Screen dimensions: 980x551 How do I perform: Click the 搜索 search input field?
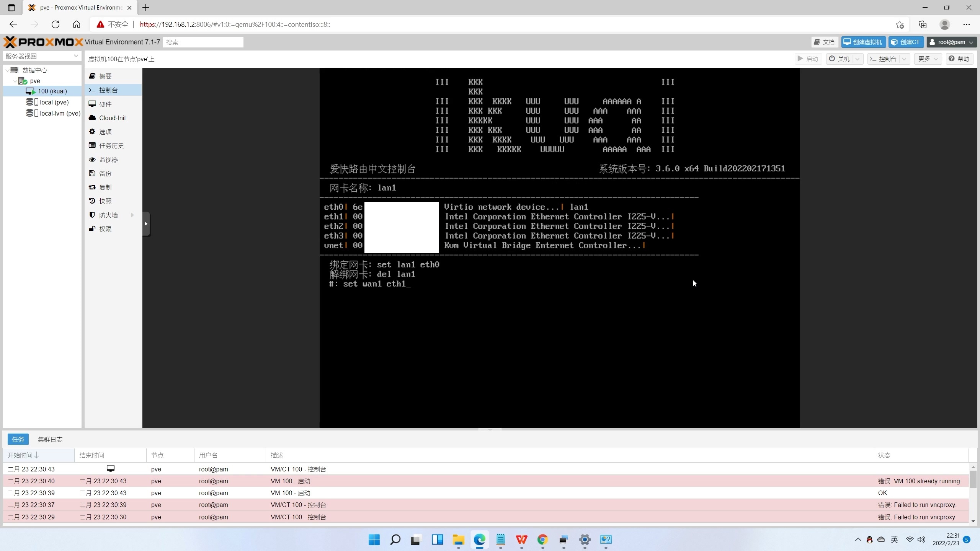(203, 42)
